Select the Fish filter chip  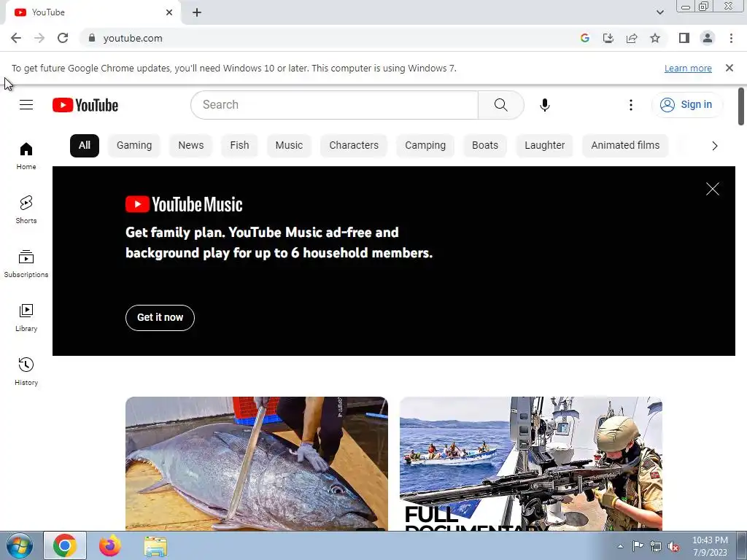[x=239, y=146]
